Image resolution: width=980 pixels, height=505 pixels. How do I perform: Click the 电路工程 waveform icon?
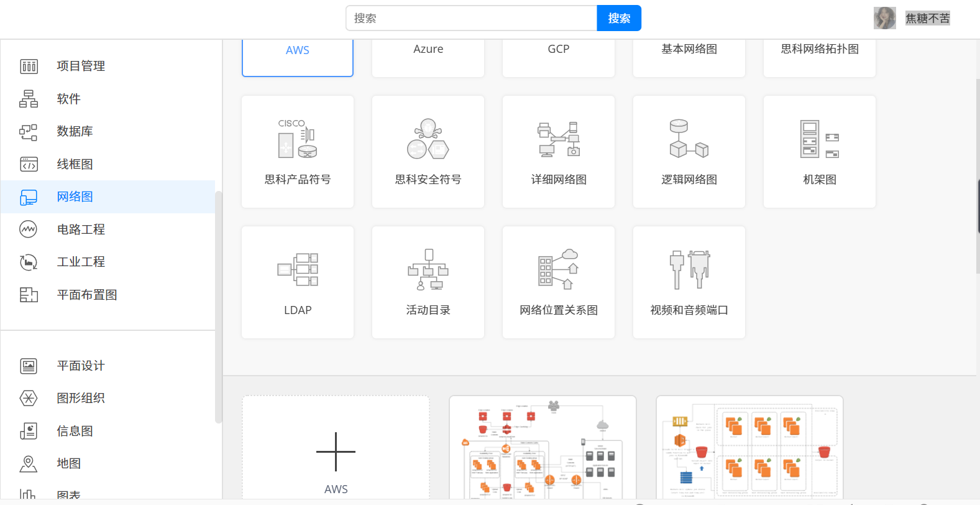[29, 229]
